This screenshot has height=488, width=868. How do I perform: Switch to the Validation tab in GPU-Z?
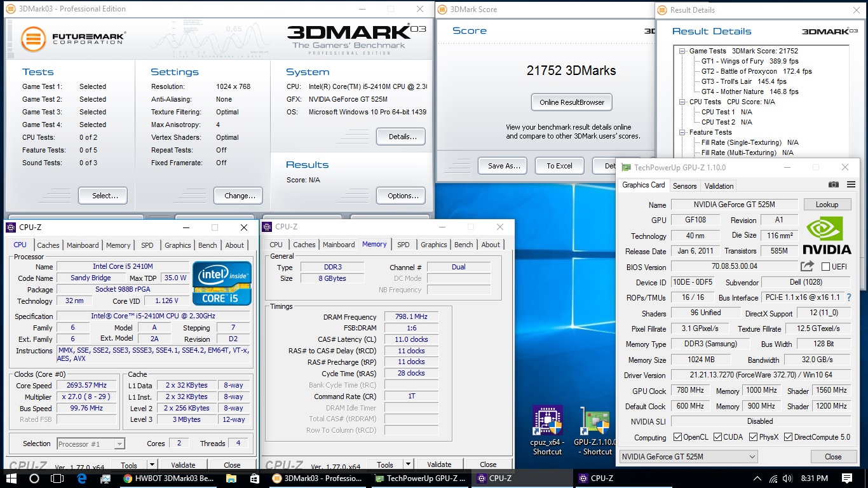click(719, 186)
